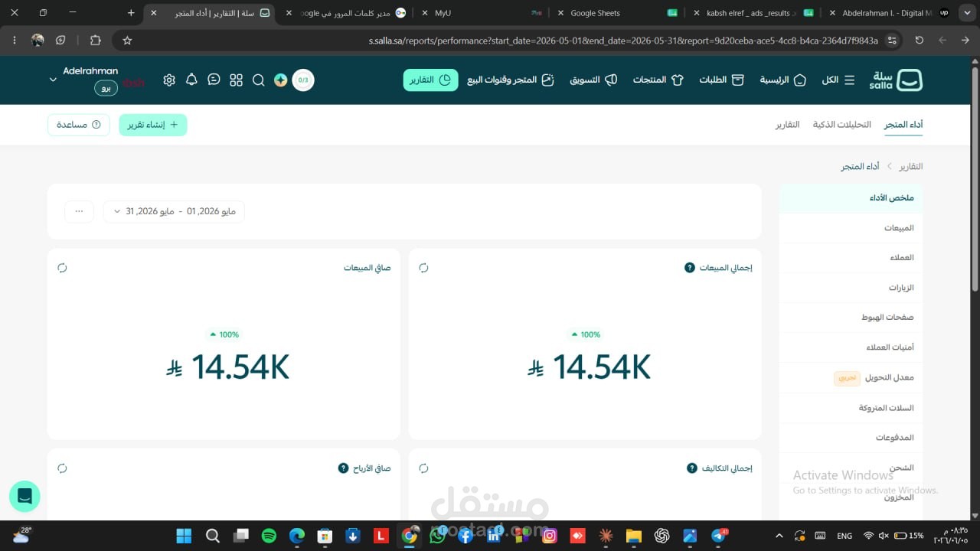Image resolution: width=980 pixels, height=551 pixels.
Task: Click the Salla logo
Action: [x=895, y=80]
